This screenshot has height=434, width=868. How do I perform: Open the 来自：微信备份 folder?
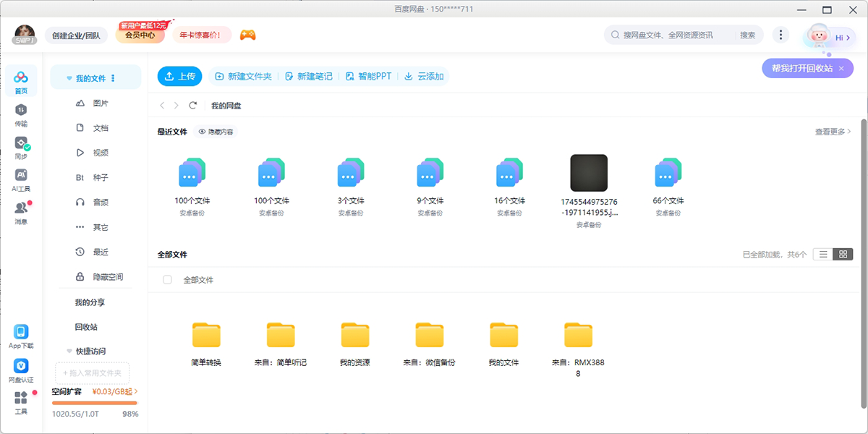430,344
